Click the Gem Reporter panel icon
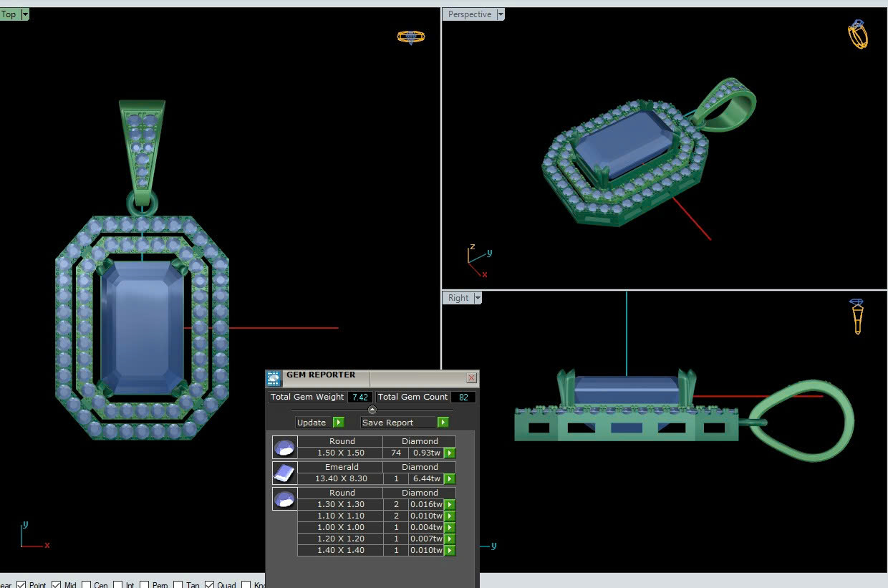 tap(274, 378)
